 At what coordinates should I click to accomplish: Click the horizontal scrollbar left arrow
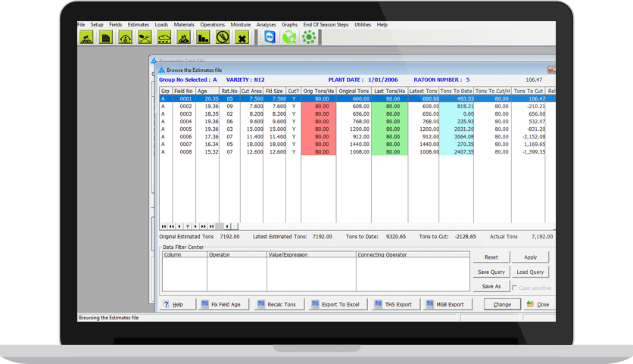(x=227, y=226)
